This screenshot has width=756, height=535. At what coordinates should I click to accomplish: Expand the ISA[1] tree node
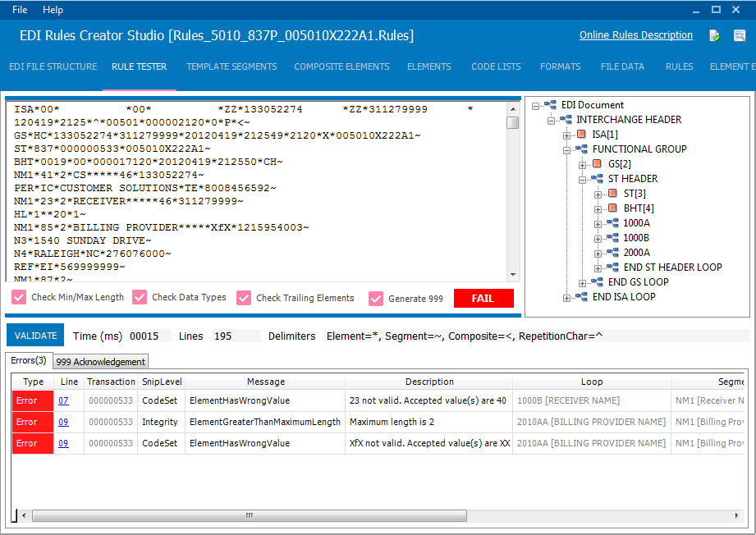[567, 136]
